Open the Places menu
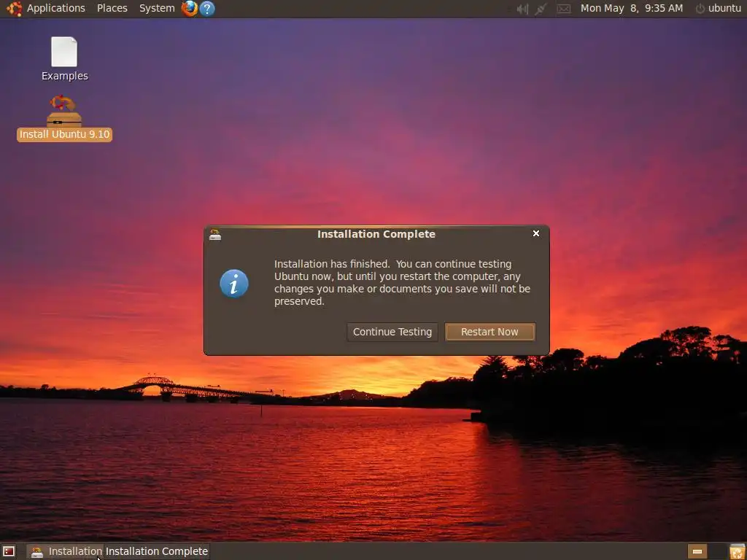 pos(112,8)
